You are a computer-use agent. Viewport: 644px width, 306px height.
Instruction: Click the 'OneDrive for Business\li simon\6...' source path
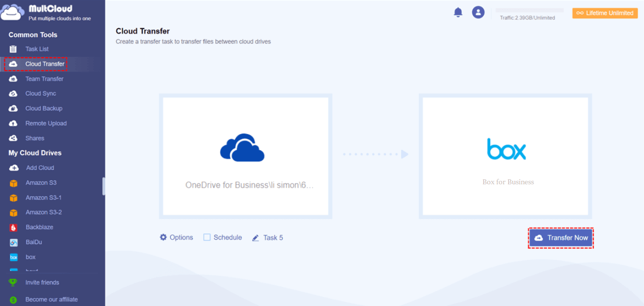250,185
